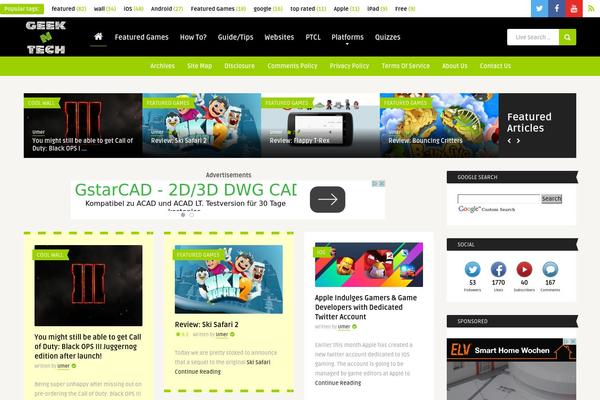Open Guide/Tips menu item
600x400 pixels.
click(x=235, y=37)
